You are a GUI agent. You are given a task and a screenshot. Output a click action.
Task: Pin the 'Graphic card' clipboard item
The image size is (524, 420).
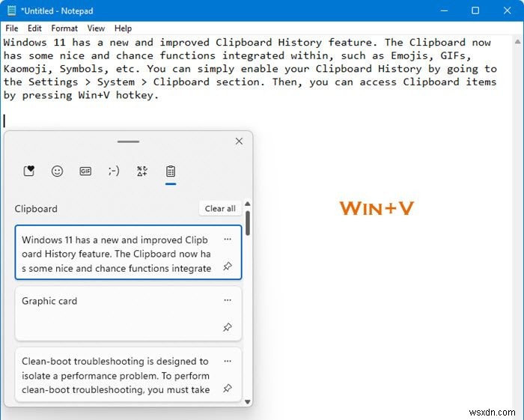click(228, 327)
